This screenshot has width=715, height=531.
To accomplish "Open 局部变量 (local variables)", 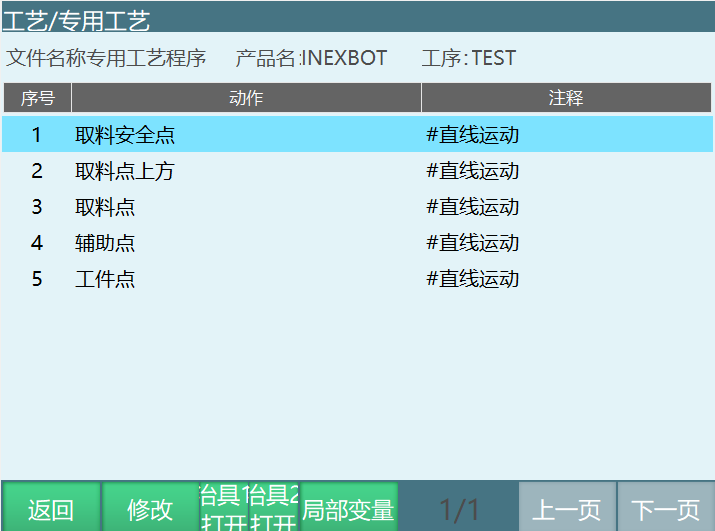I will (348, 508).
